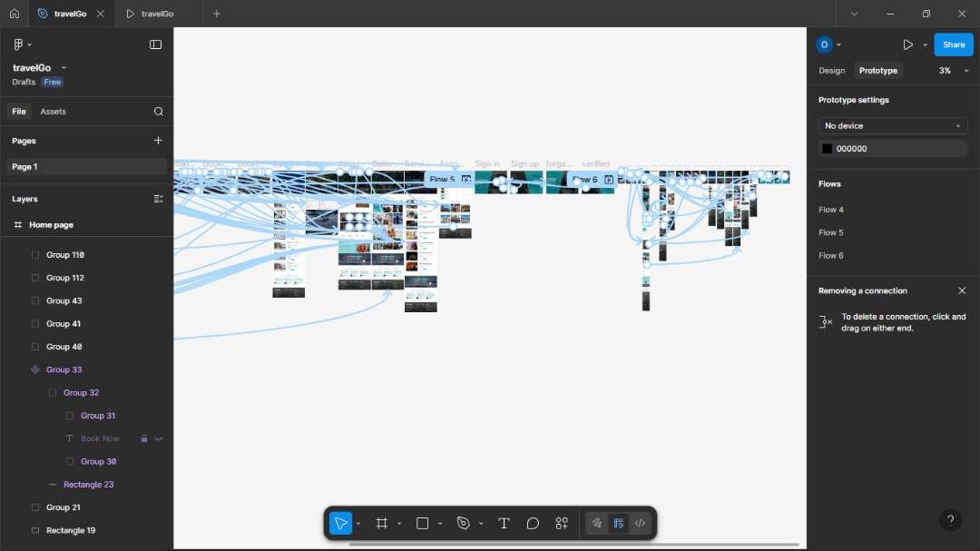Open the Pen tool options arrow
Viewport: 980px width, 551px height.
[481, 524]
